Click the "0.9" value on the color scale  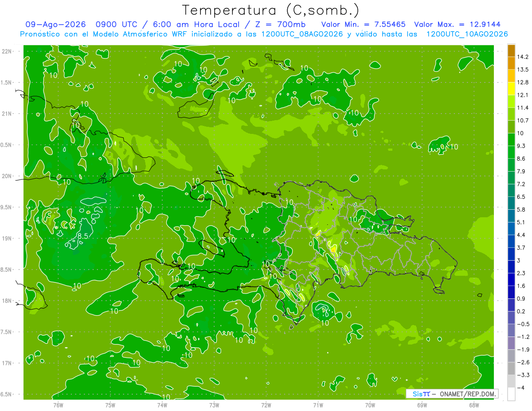pyautogui.click(x=520, y=298)
